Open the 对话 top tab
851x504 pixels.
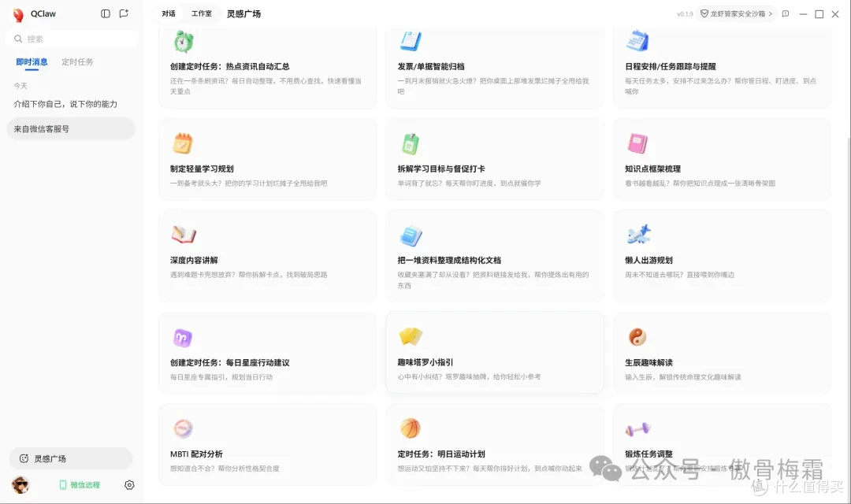coord(169,13)
